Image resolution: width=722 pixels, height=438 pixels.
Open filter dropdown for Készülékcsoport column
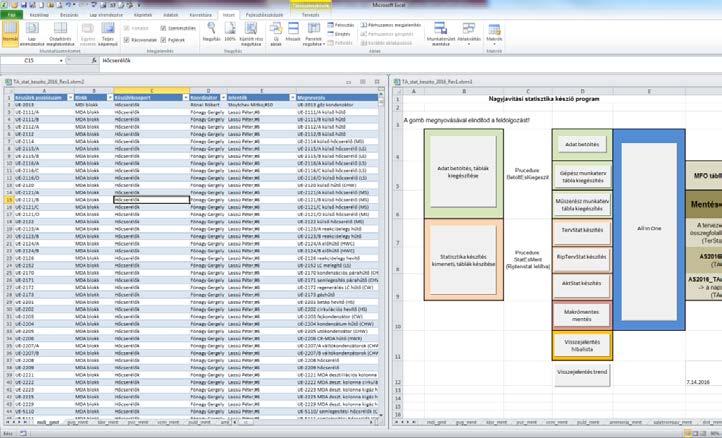pyautogui.click(x=186, y=98)
